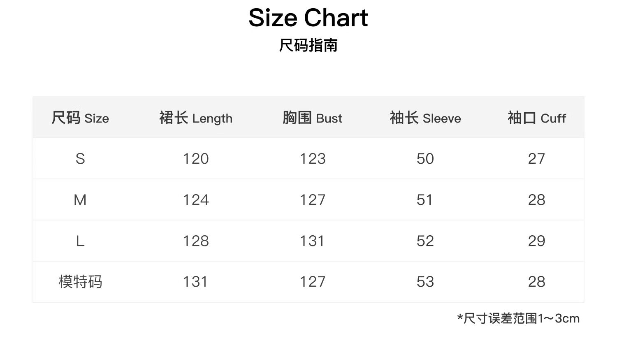Click length value 128 for size L

click(196, 241)
